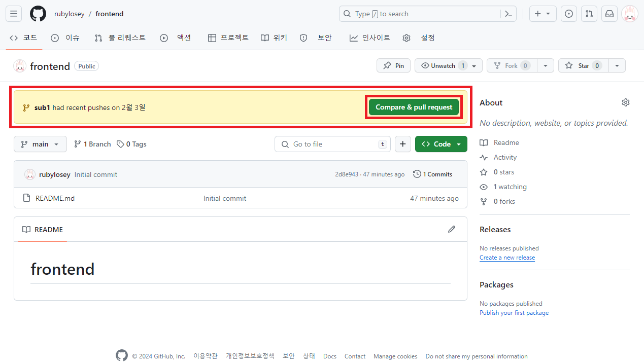Open the frontend breadcrumb link

coord(110,14)
